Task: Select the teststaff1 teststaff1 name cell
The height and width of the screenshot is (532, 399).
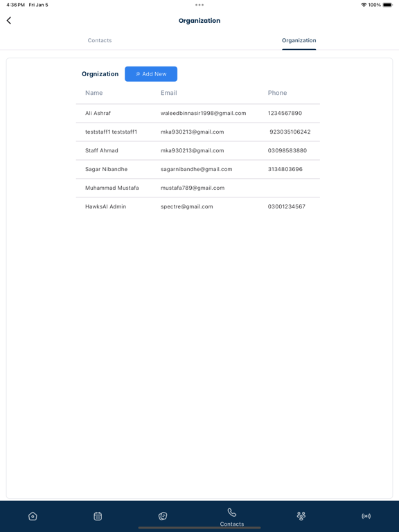Action: click(x=111, y=132)
